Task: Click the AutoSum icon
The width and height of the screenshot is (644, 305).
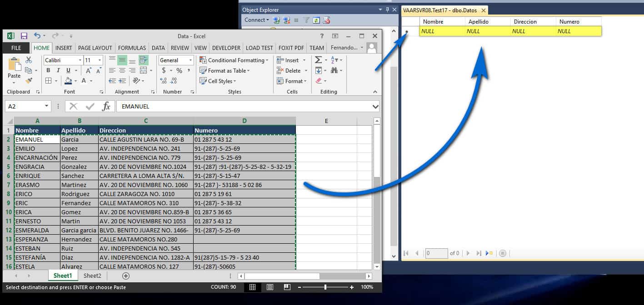Action: click(319, 59)
